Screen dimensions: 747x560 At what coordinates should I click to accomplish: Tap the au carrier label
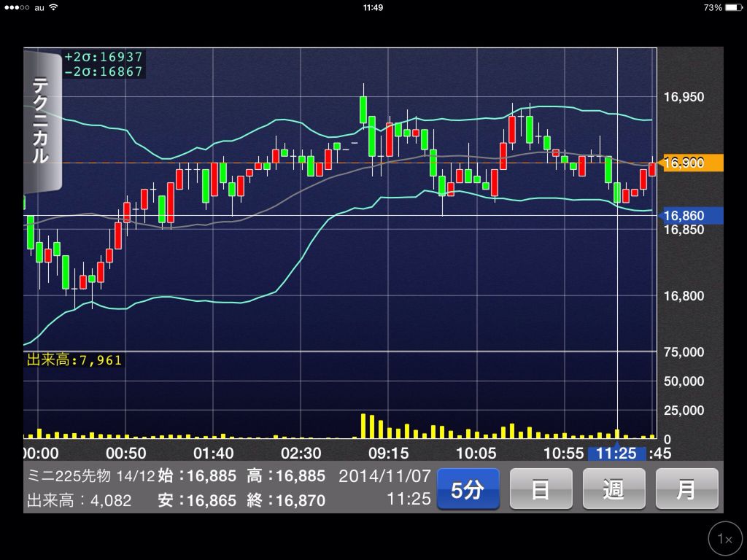point(39,7)
